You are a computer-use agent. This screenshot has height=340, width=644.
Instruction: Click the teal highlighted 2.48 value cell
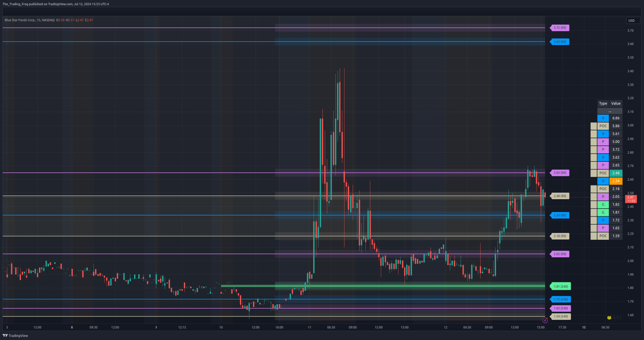click(x=616, y=173)
